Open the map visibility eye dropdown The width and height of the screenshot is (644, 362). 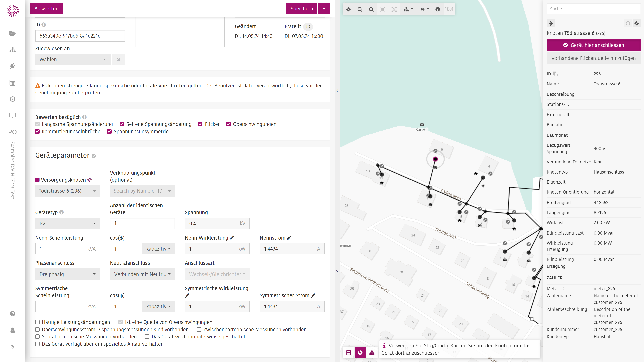point(424,9)
